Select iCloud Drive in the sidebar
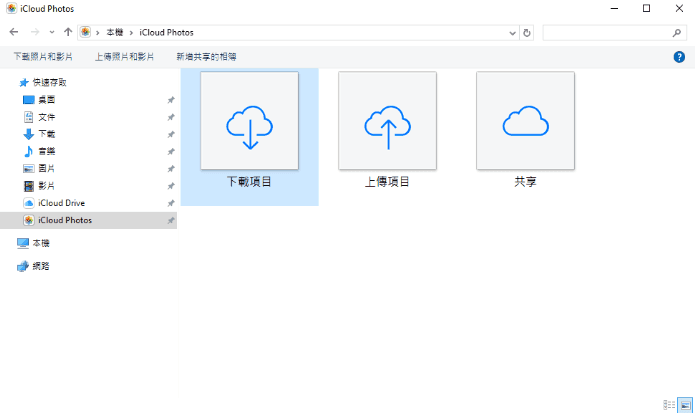The width and height of the screenshot is (695, 413). pos(61,203)
